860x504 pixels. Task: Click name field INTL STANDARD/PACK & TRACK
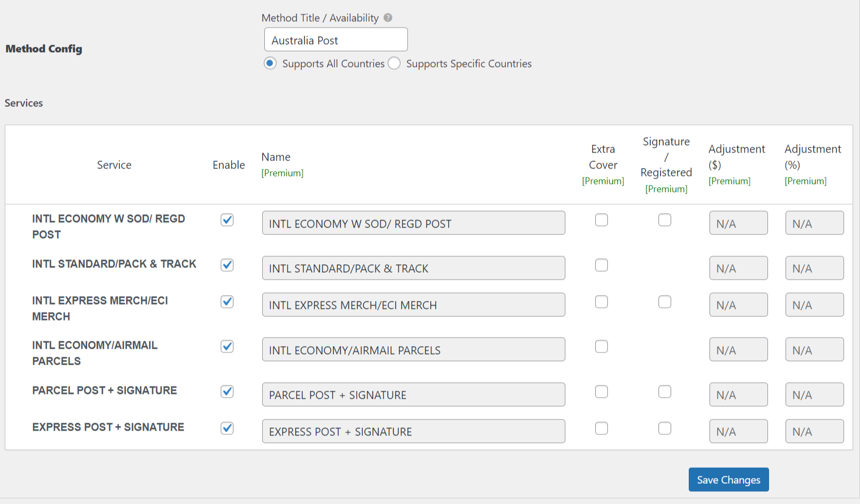[414, 268]
